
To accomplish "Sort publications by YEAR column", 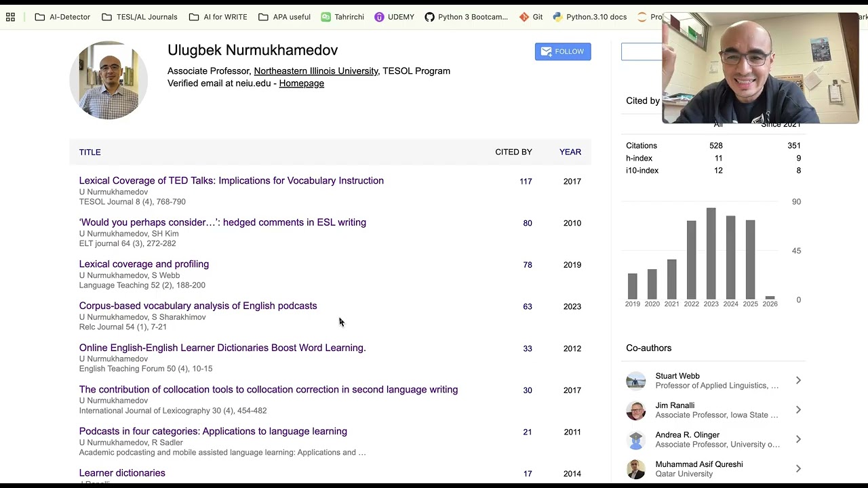I will tap(570, 152).
